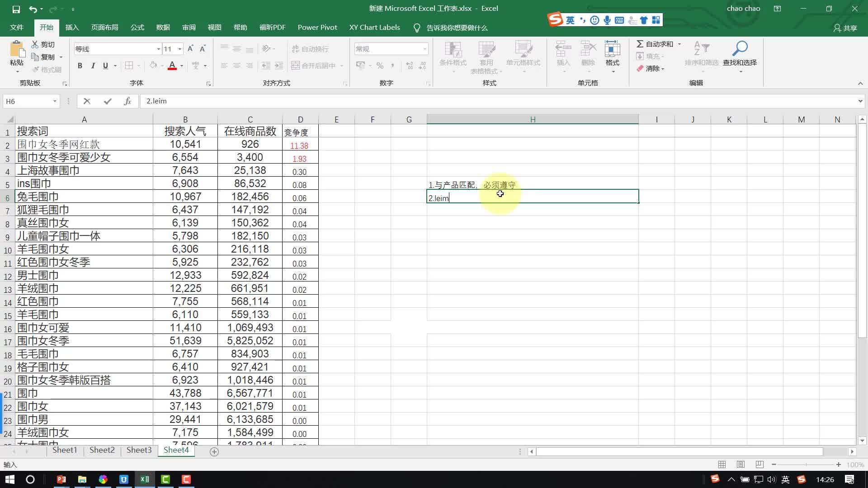Click the 自动求和 AutoSum button
The image size is (868, 488).
click(x=655, y=44)
